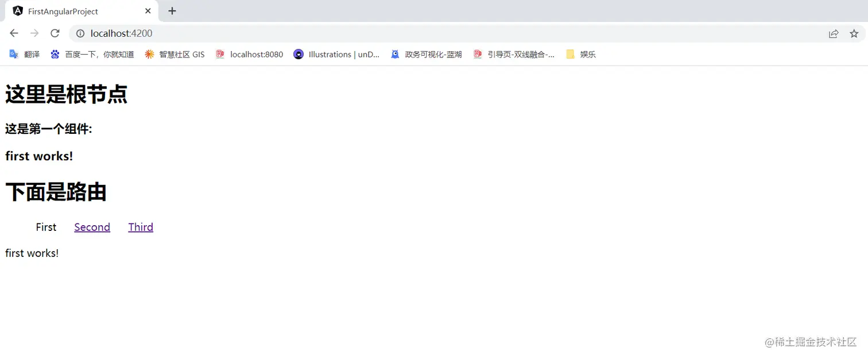Open the 智慧社区 GIS bookmark
The width and height of the screenshot is (868, 359).
point(175,55)
